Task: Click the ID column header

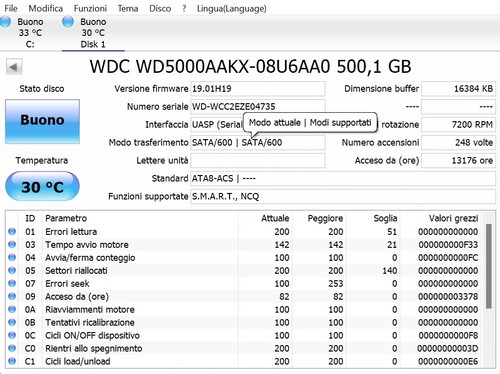Action: (30, 218)
